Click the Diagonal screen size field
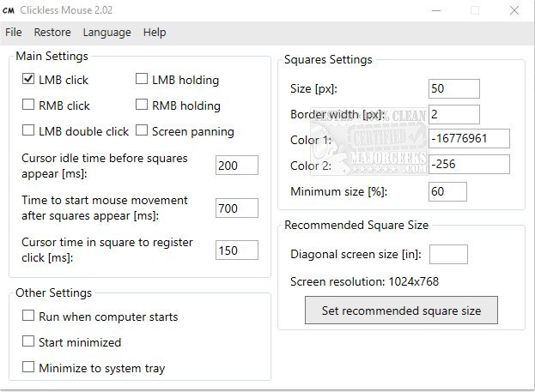The height and width of the screenshot is (392, 535). [x=448, y=255]
